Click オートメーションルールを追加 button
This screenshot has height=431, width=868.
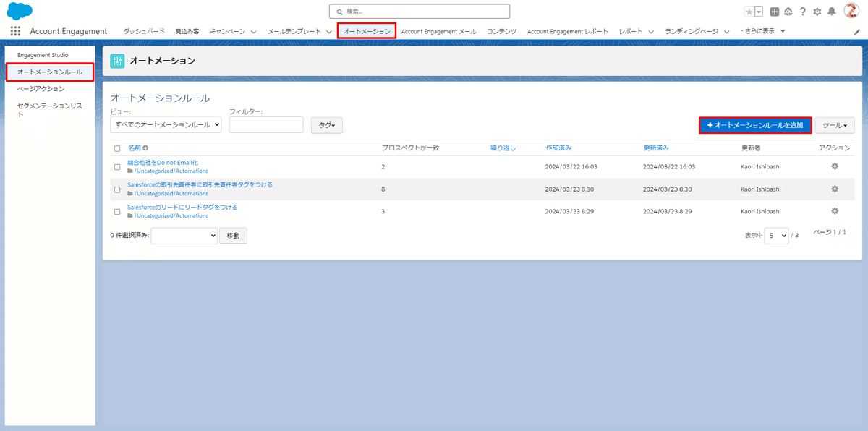coord(755,125)
